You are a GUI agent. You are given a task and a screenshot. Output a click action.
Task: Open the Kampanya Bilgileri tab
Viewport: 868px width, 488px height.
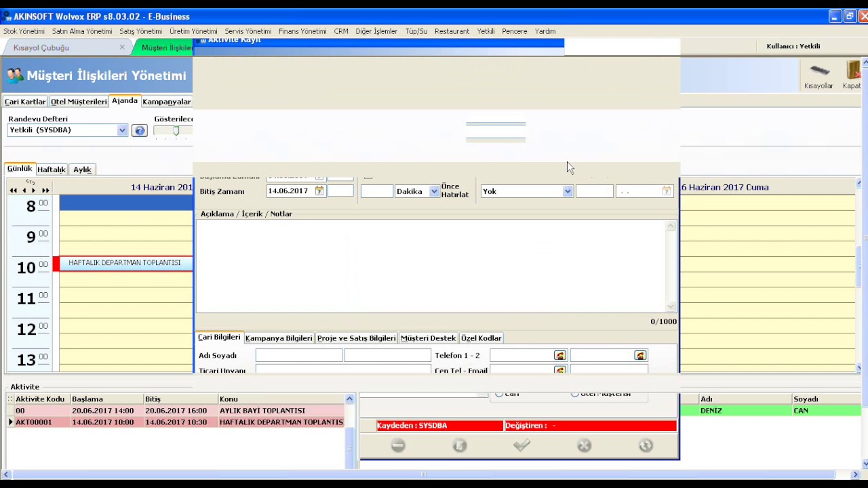pyautogui.click(x=279, y=338)
